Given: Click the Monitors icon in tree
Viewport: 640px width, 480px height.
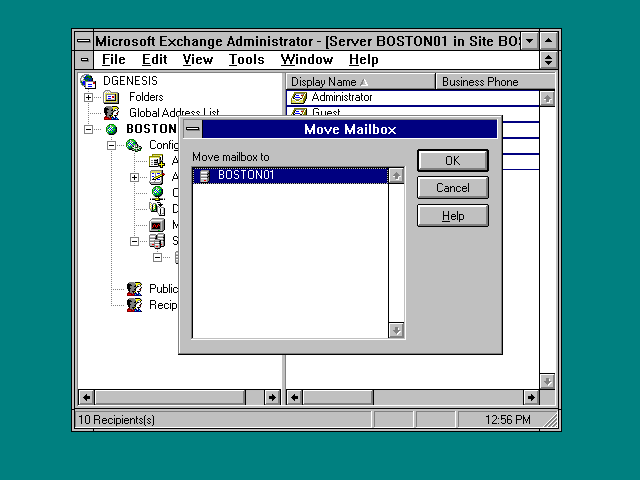Looking at the screenshot, I should point(157,225).
